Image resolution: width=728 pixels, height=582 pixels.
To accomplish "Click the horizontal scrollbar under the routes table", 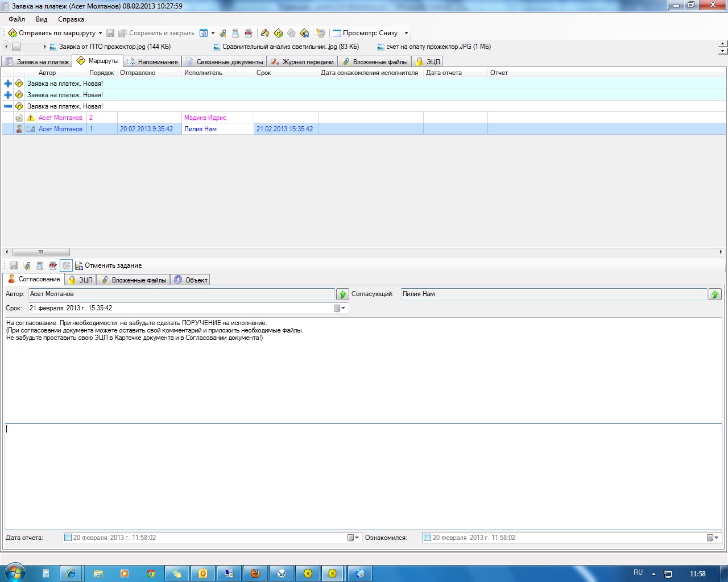I will point(41,252).
